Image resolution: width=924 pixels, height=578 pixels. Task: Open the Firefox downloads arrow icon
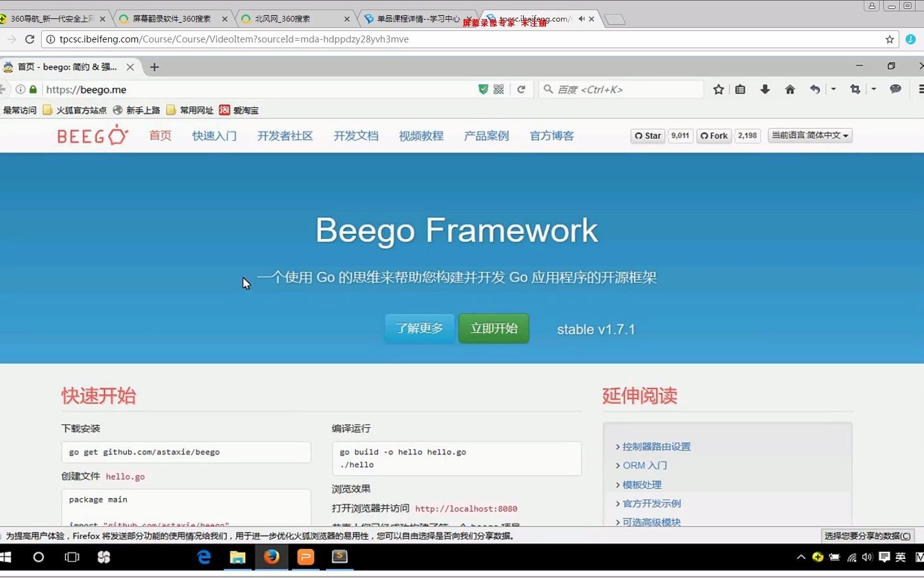[765, 89]
